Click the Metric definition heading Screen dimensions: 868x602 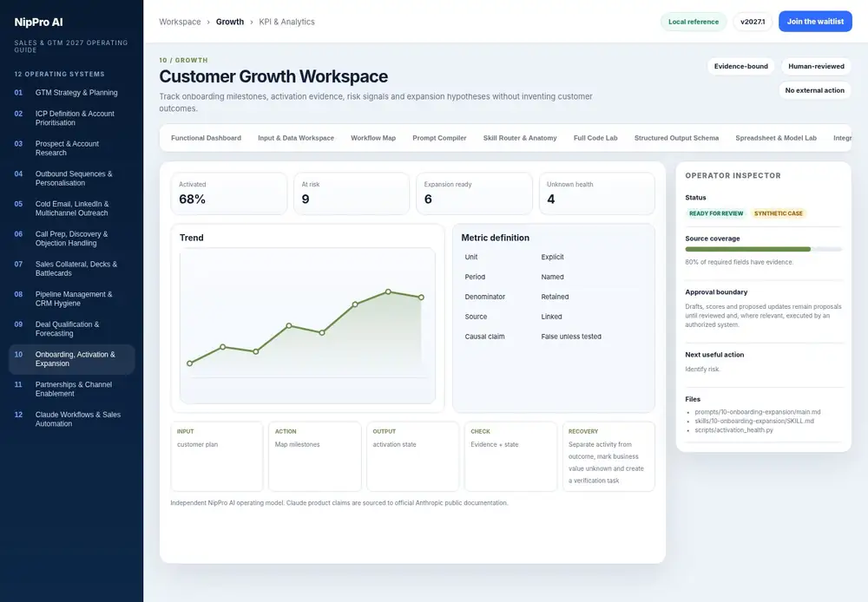click(x=495, y=238)
